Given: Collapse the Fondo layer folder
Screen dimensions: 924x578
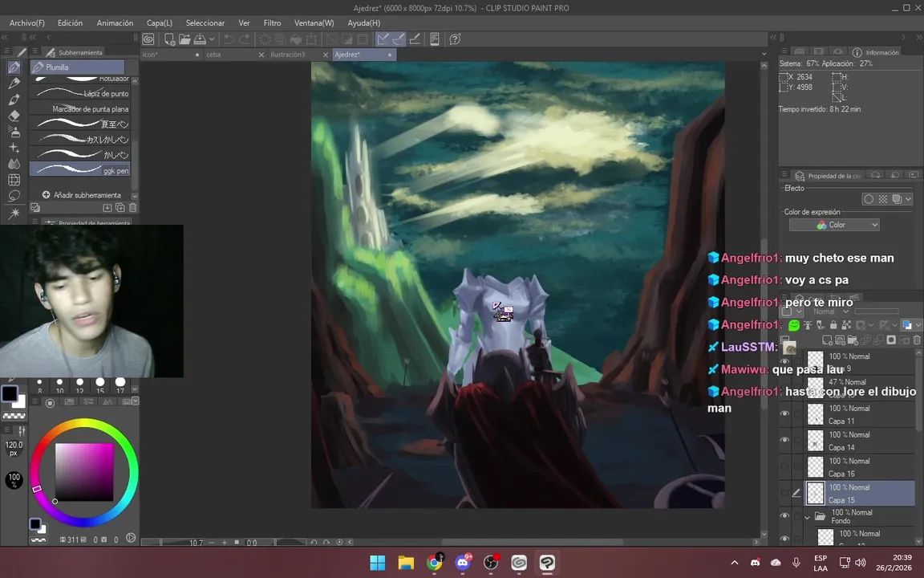Looking at the screenshot, I should click(808, 517).
